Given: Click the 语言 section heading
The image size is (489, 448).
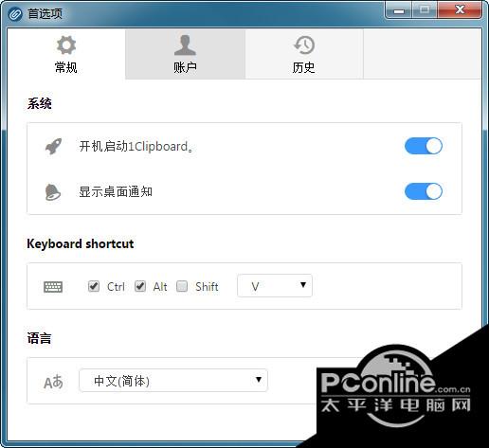Looking at the screenshot, I should (x=39, y=338).
